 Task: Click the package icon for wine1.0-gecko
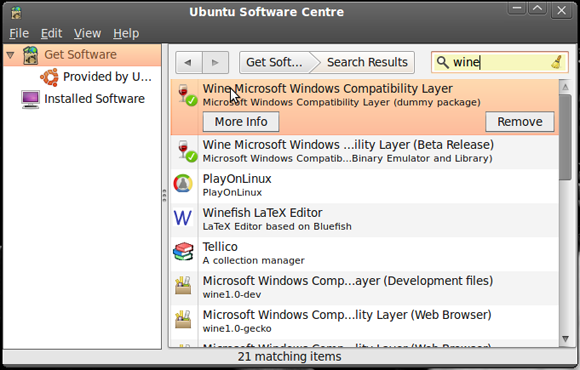183,319
